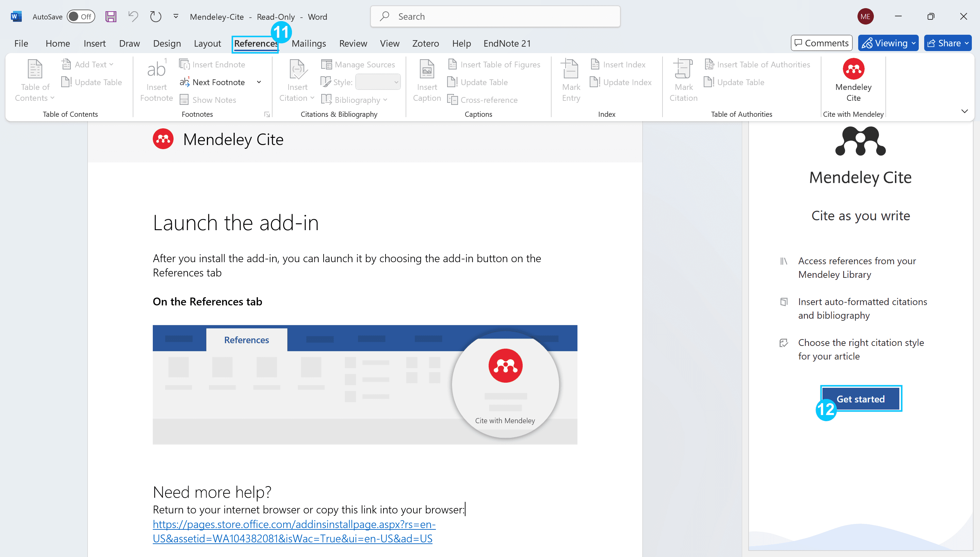Open the Review tab

[353, 43]
